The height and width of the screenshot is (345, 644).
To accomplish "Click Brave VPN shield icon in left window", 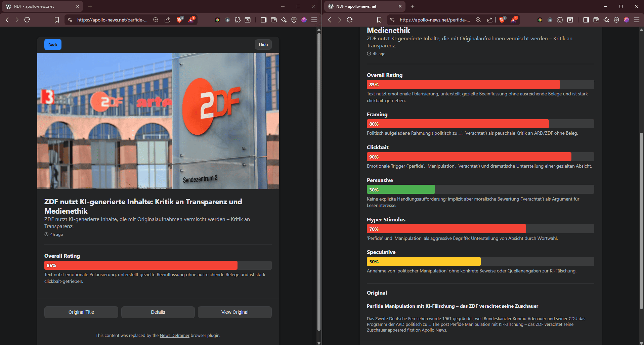I will coord(294,20).
